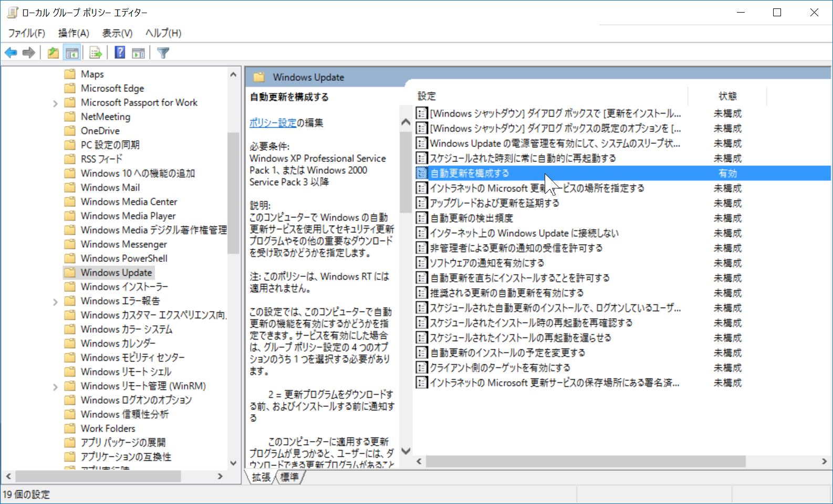Expand the Microsoft Passport for Work node
833x504 pixels.
[55, 103]
